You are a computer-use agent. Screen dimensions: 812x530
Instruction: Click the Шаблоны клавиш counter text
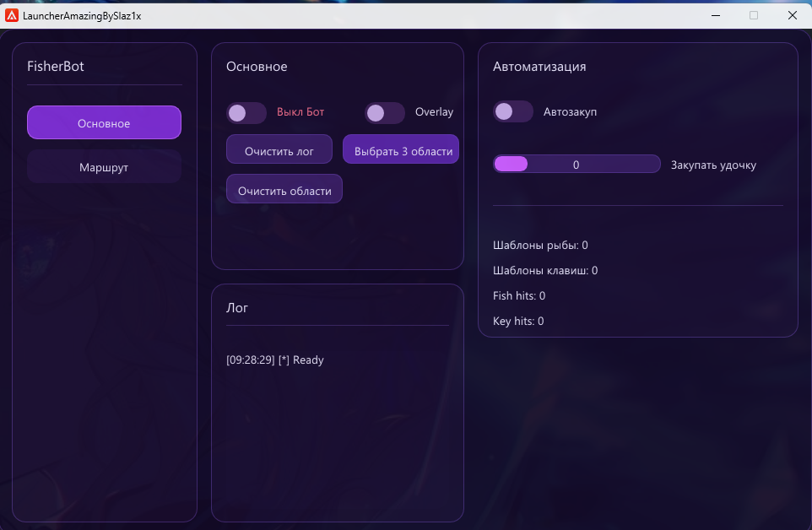pos(545,271)
